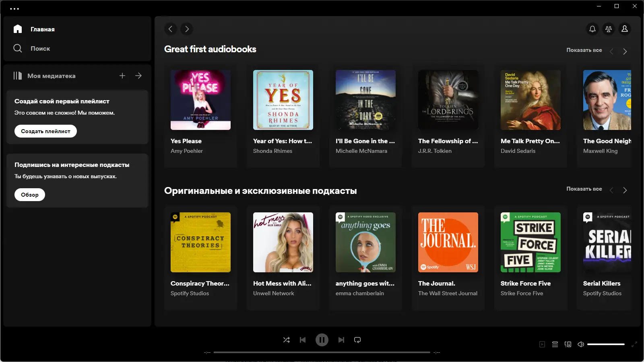Open connect to a device icon
644x362 pixels.
click(568, 344)
